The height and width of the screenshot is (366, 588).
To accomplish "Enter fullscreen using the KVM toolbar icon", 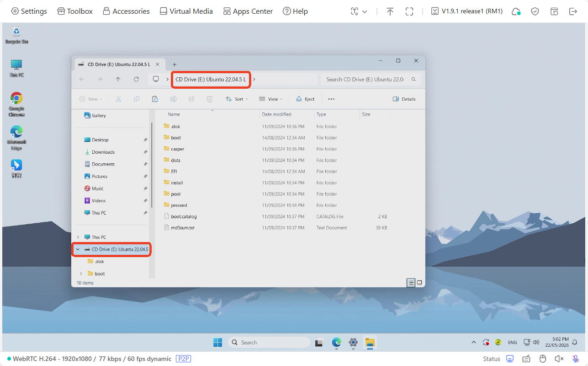I will coord(409,11).
